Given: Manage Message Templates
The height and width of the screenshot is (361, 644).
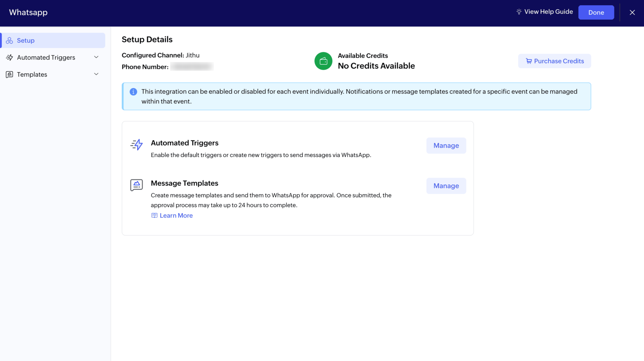Looking at the screenshot, I should pyautogui.click(x=446, y=186).
